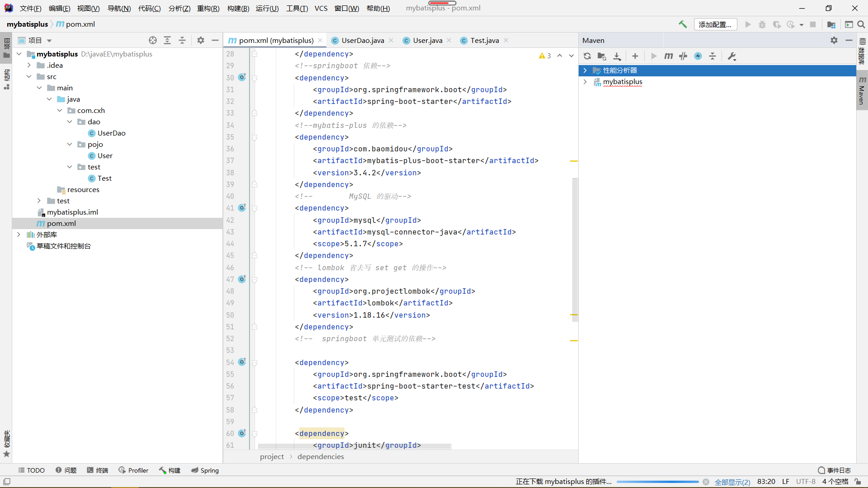
Task: Go to previous highlighted error arrow
Action: (560, 56)
